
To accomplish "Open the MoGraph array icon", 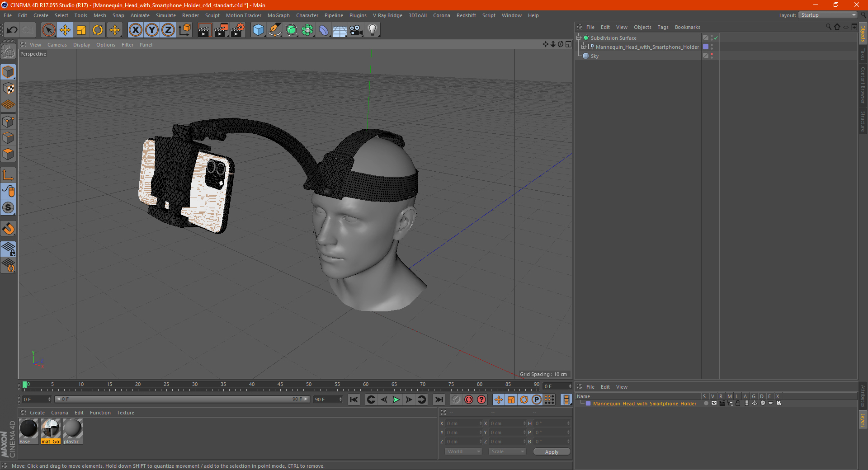I will tap(307, 30).
